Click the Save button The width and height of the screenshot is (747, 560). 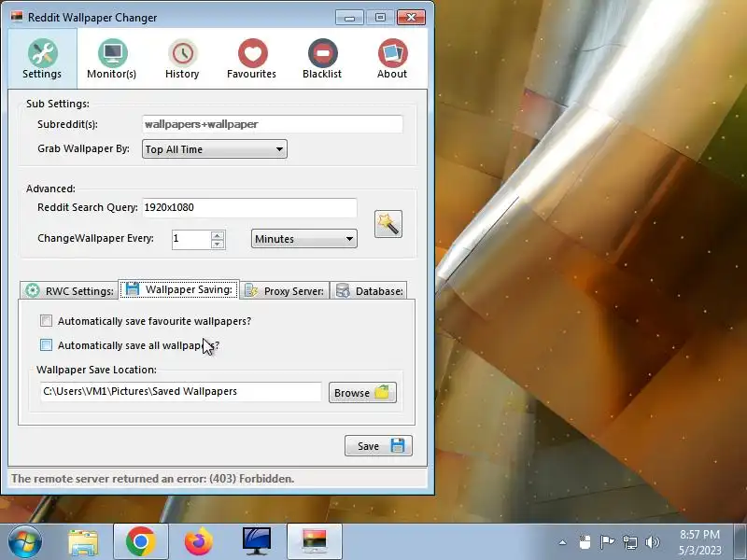(378, 446)
